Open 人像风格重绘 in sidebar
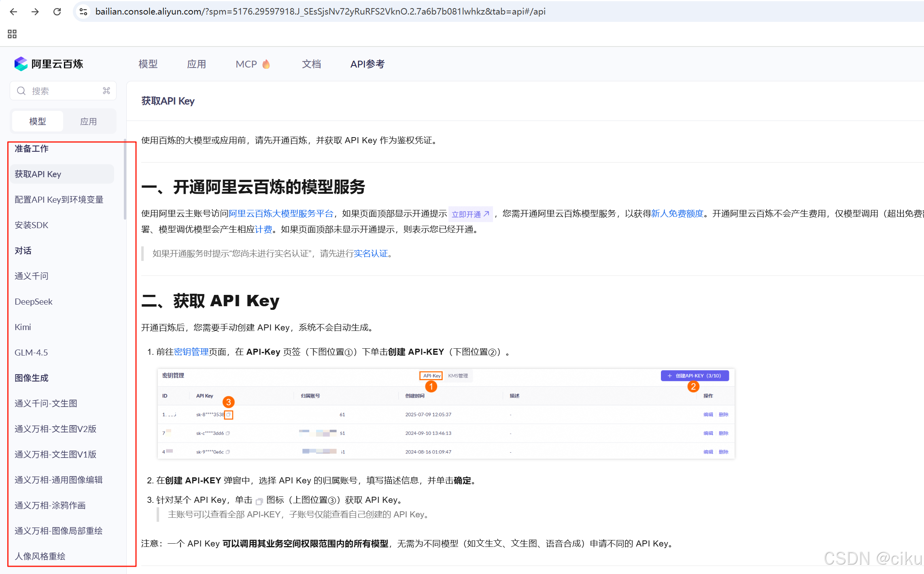924x574 pixels. pos(40,557)
